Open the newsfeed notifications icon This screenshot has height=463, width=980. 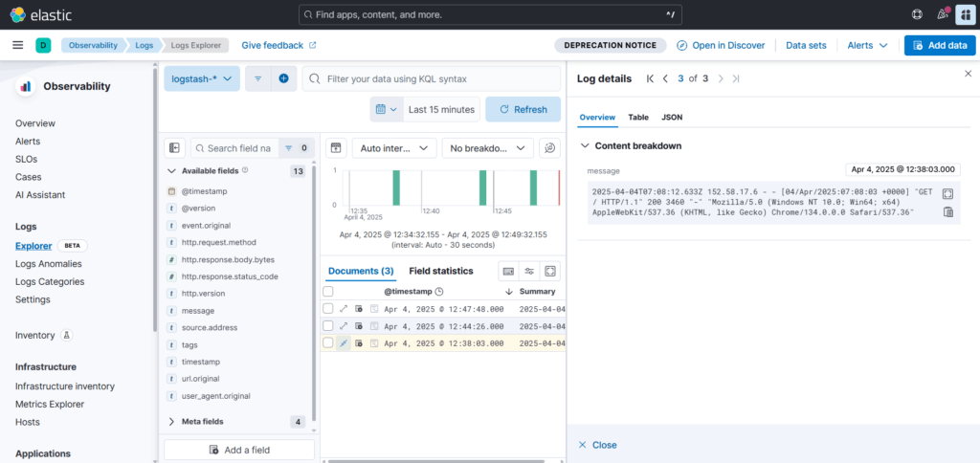click(943, 13)
